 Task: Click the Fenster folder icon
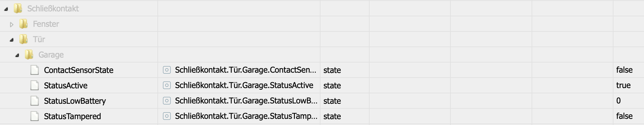(23, 24)
